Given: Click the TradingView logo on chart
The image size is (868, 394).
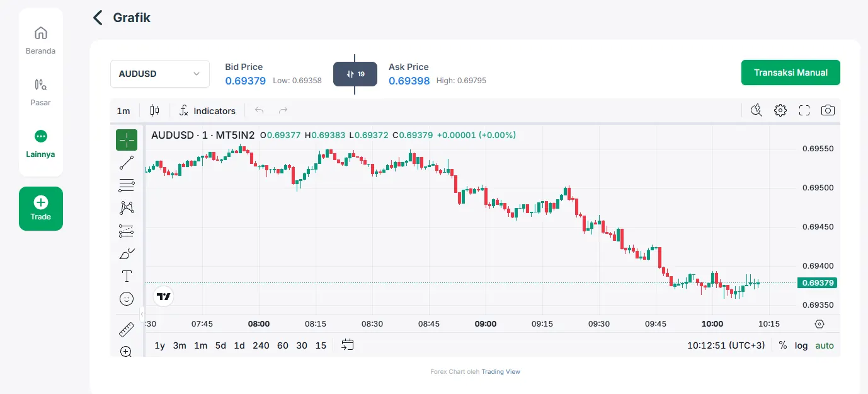Looking at the screenshot, I should (164, 296).
